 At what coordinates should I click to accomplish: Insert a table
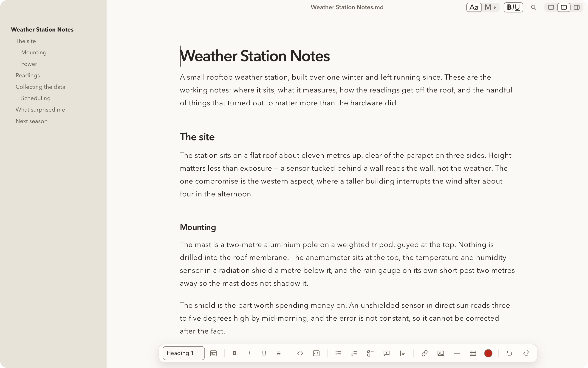click(473, 353)
